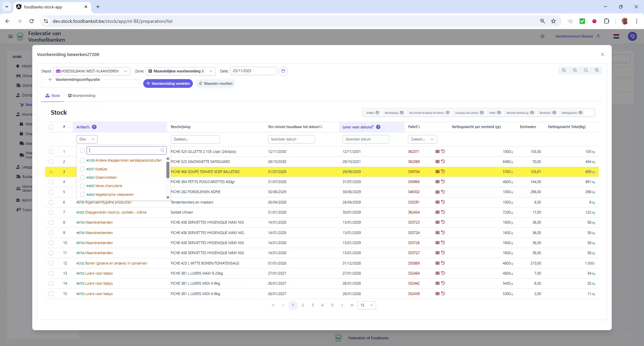
Task: Remove the Pallet filter chip
Action: [x=499, y=113]
